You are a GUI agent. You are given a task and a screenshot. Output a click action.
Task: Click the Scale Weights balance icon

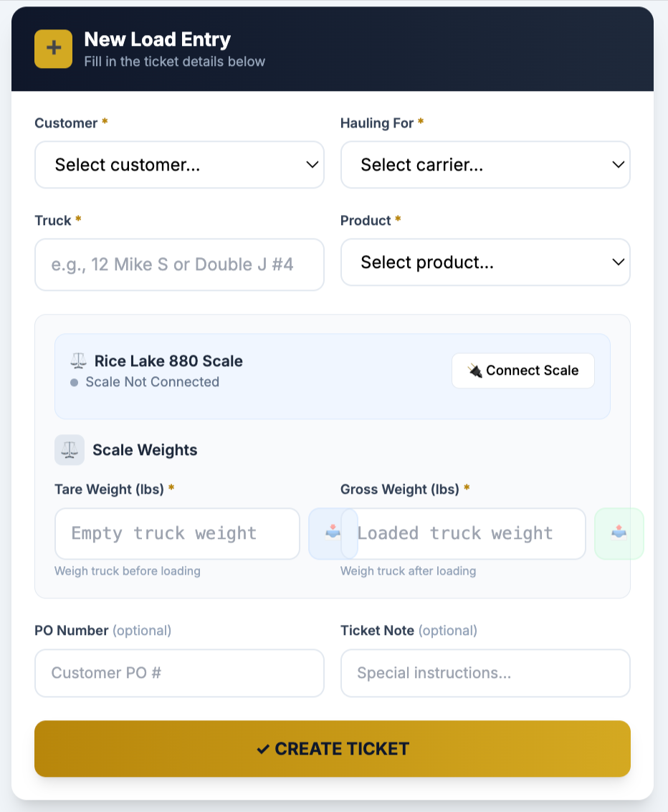69,449
